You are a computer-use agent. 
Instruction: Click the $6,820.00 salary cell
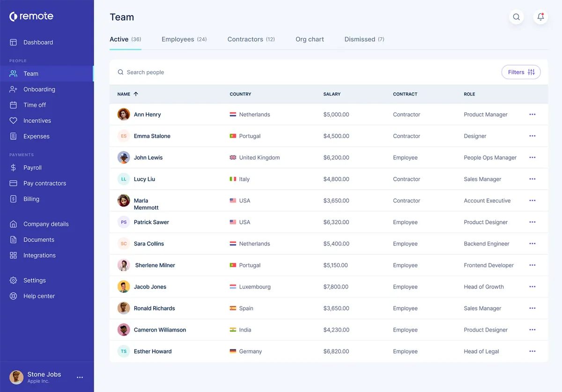click(x=336, y=351)
